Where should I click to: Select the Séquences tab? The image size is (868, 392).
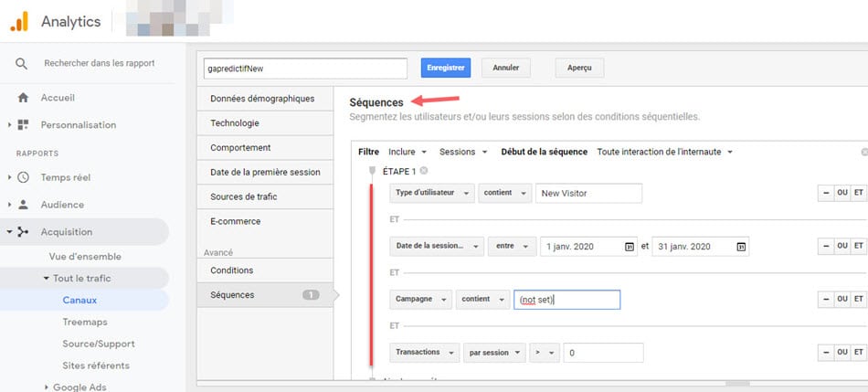[x=265, y=295]
